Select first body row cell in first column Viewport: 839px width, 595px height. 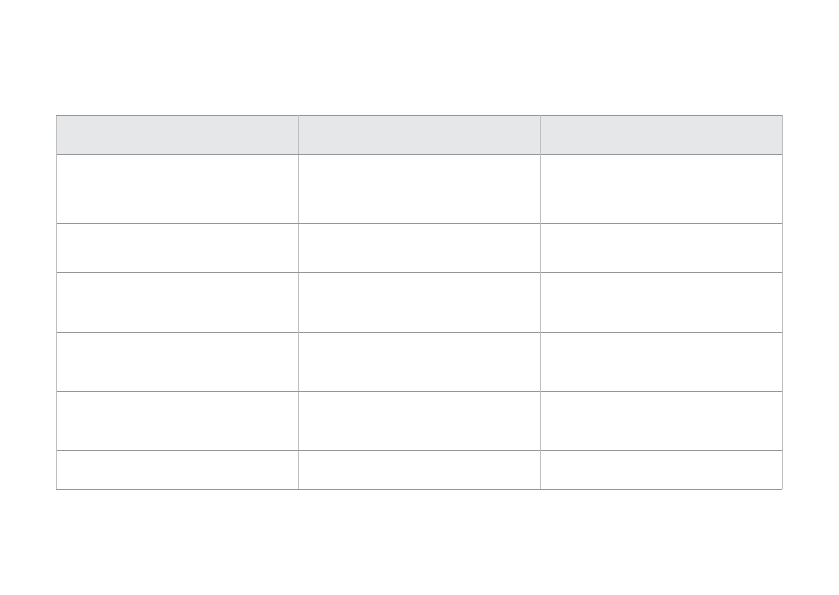177,189
